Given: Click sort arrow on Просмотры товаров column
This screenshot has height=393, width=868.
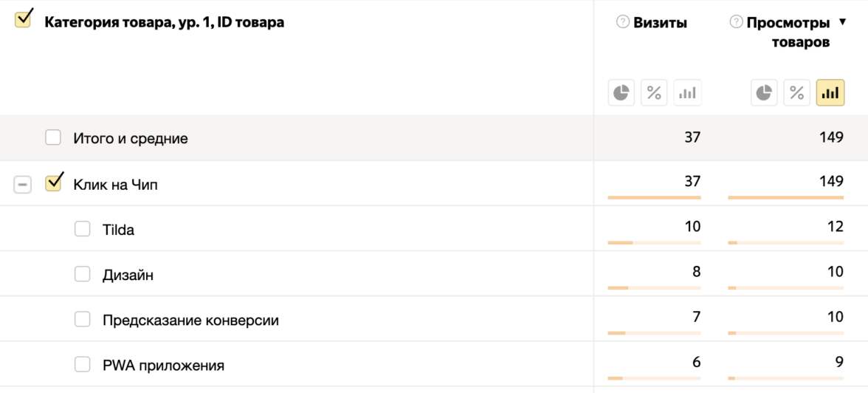Looking at the screenshot, I should (x=843, y=23).
